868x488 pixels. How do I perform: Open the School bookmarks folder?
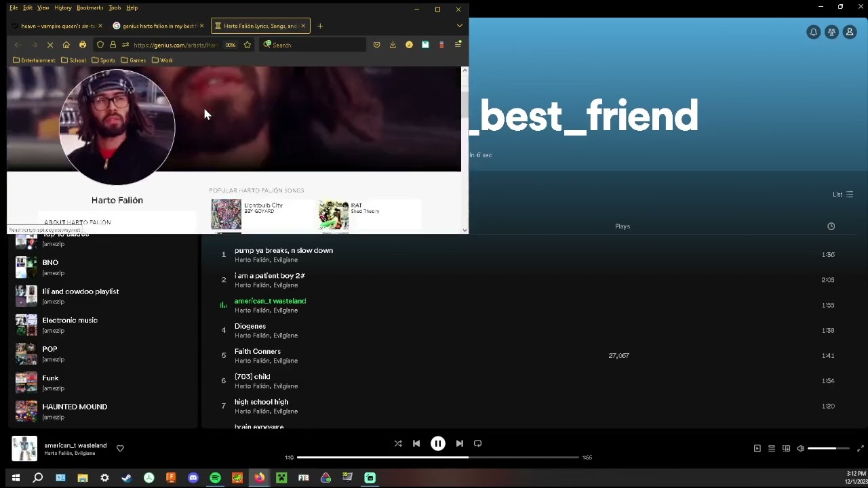click(73, 60)
